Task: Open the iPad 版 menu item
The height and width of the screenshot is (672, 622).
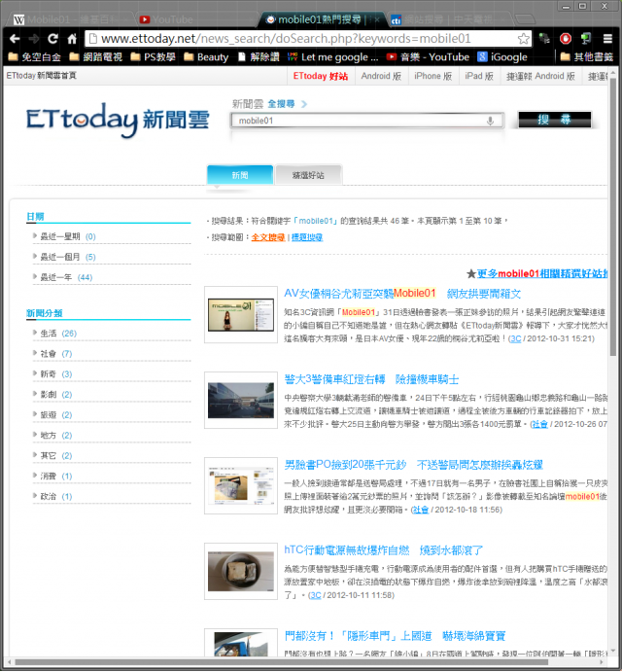Action: [x=479, y=76]
